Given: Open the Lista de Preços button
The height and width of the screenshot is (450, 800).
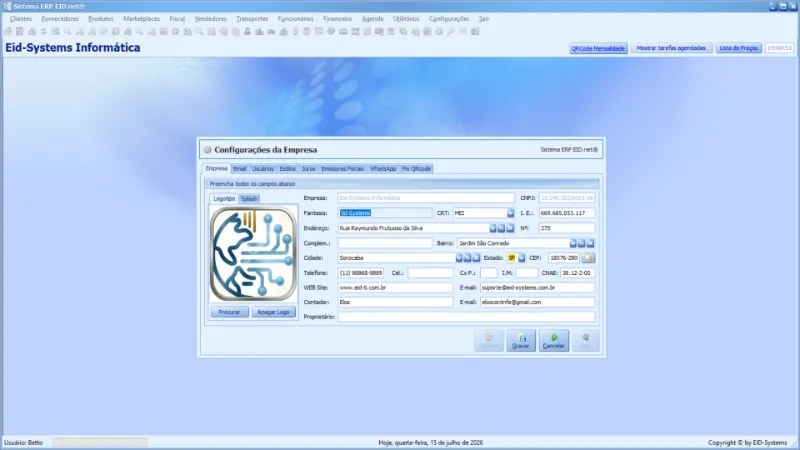Looking at the screenshot, I should [x=738, y=48].
